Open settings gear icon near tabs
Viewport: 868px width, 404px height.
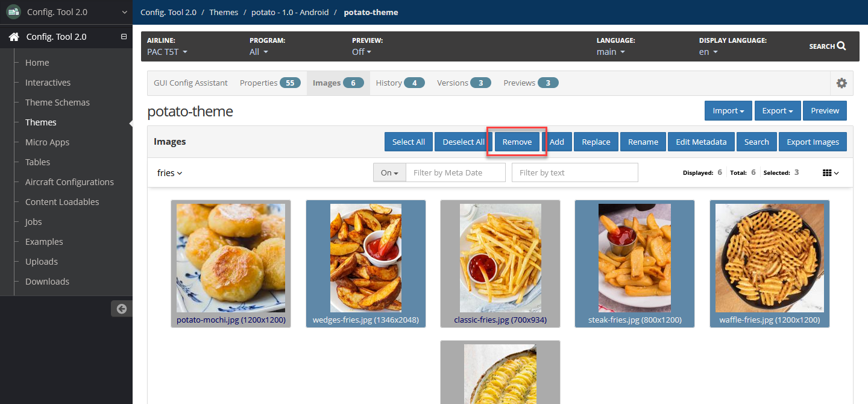(x=841, y=83)
